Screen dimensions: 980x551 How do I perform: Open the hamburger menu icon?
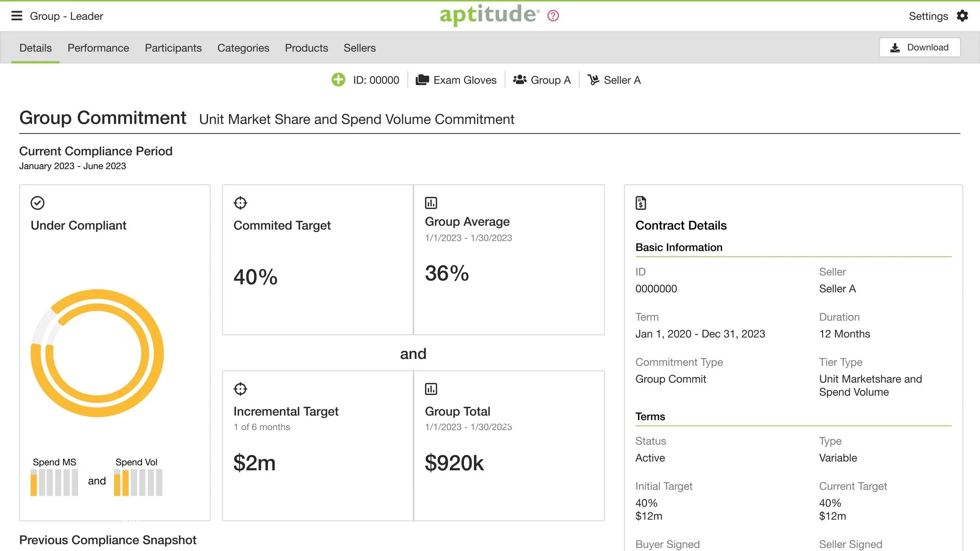tap(16, 16)
